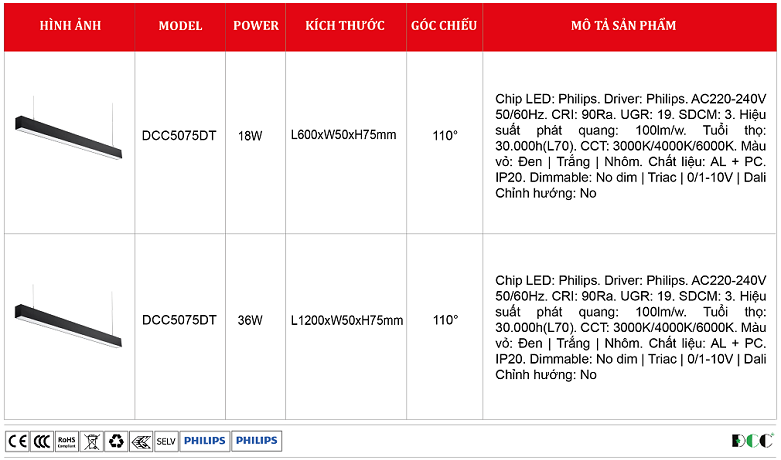
Task: Click the recycling symbol icon
Action: (116, 440)
